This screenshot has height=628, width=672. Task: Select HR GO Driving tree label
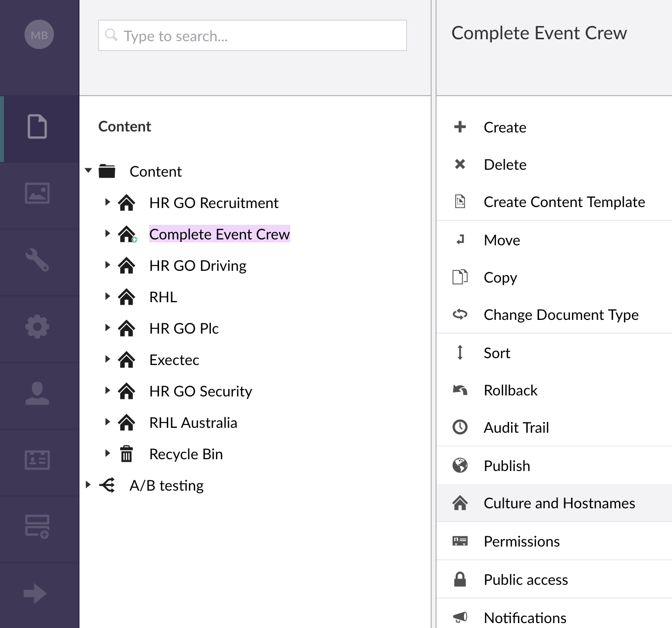(198, 265)
